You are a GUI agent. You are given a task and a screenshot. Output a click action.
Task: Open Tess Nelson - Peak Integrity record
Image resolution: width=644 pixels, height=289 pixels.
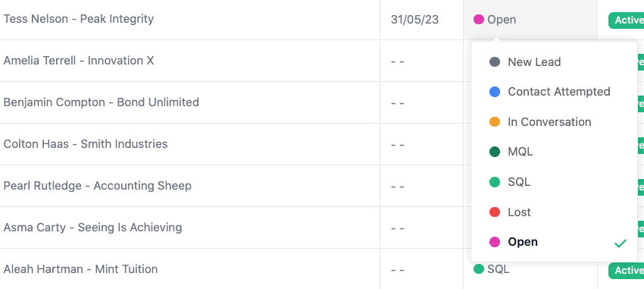coord(79,19)
